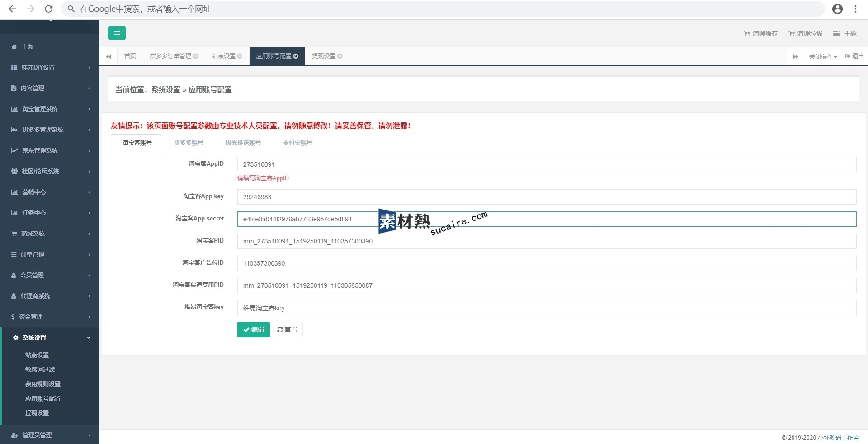The height and width of the screenshot is (444, 868).
Task: Focus the 淘宝客App key input field
Action: 547,197
